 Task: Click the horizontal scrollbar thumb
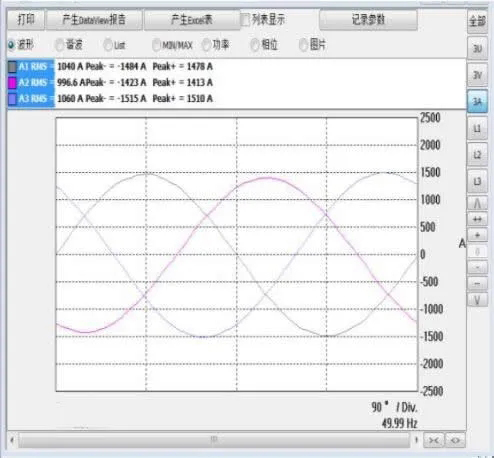tap(214, 440)
